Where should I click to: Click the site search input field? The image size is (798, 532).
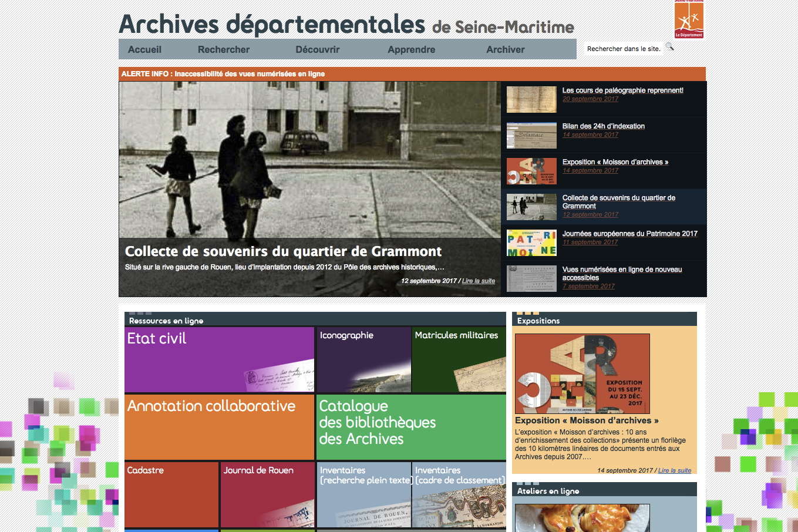(x=624, y=49)
